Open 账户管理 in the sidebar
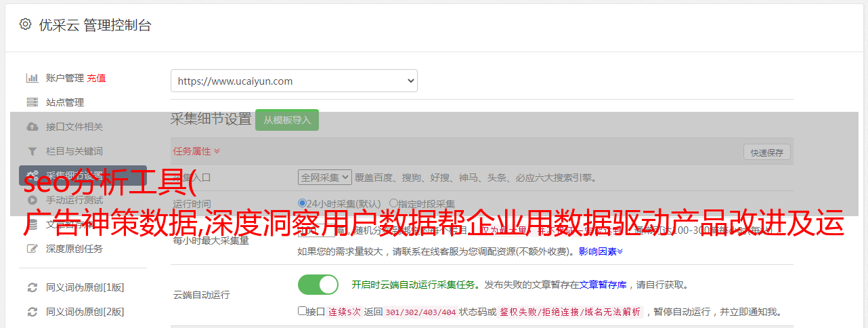868x328 pixels. 65,78
